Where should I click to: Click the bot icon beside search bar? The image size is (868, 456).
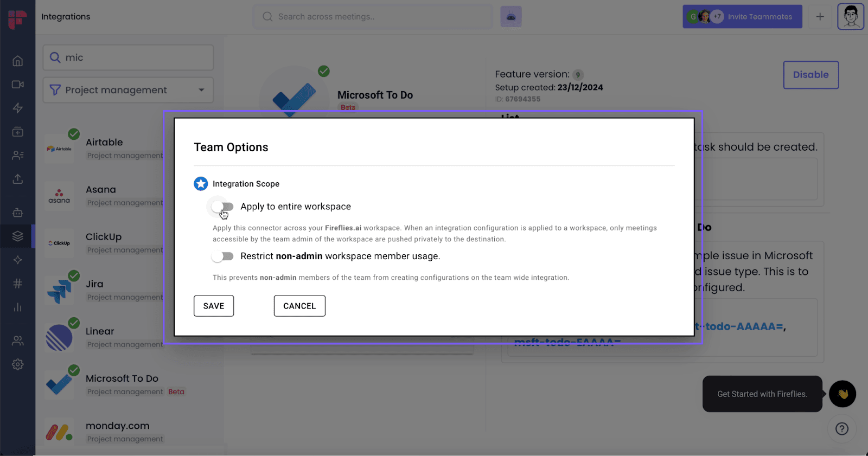point(511,17)
